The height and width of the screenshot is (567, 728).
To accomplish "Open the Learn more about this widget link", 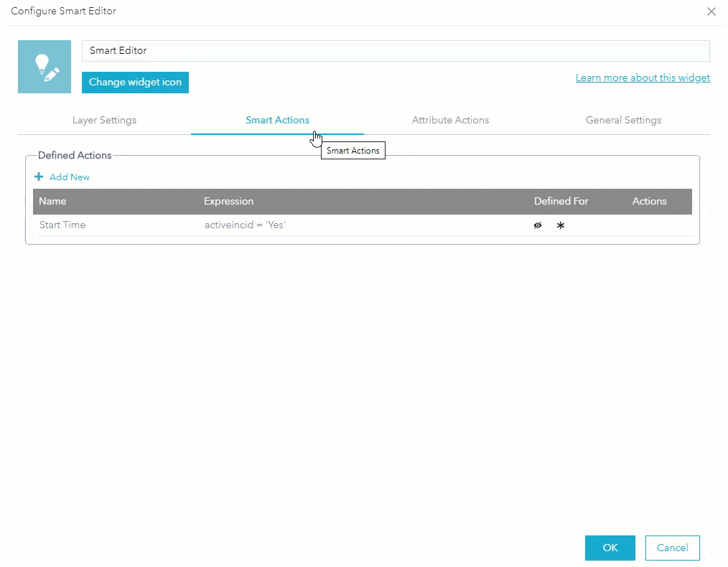I will pos(642,78).
